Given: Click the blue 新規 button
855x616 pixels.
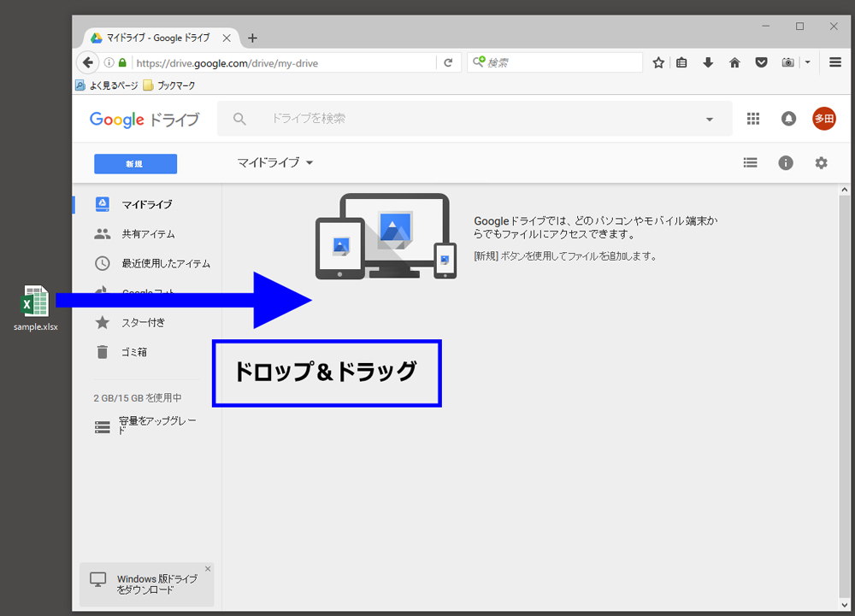Looking at the screenshot, I should point(135,164).
